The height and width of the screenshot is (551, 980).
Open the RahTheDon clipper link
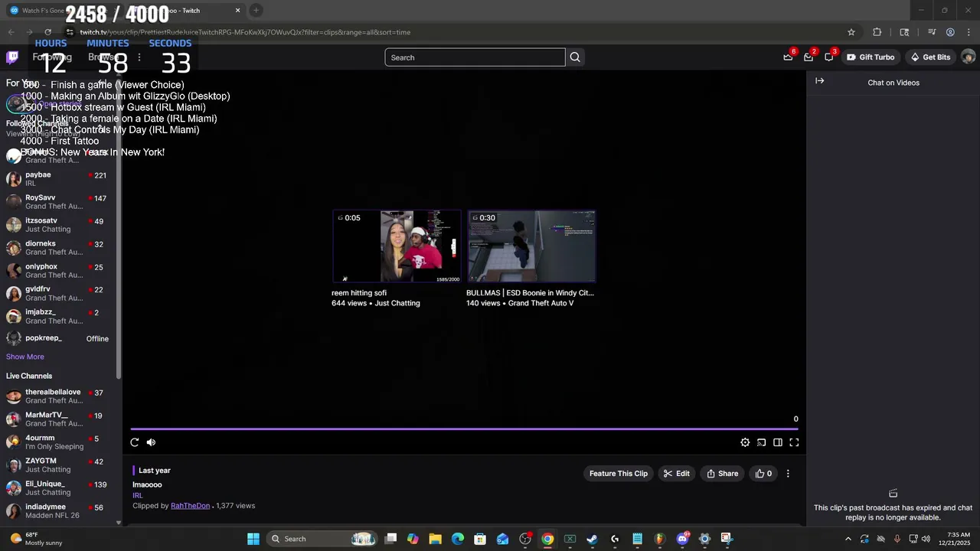[190, 506]
